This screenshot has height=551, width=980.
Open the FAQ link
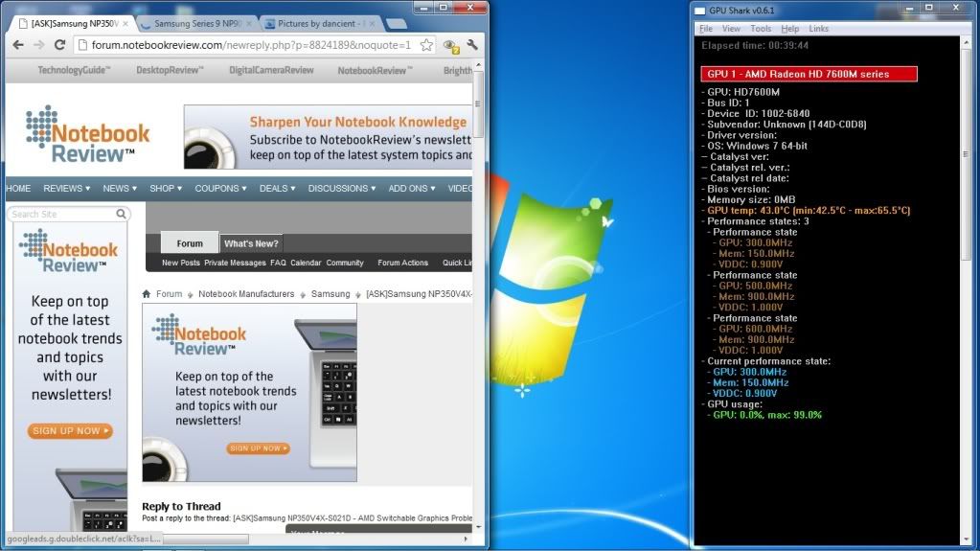(x=278, y=263)
